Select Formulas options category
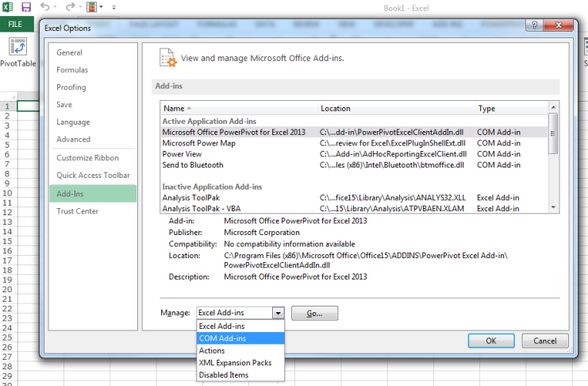The width and height of the screenshot is (588, 386). click(72, 70)
